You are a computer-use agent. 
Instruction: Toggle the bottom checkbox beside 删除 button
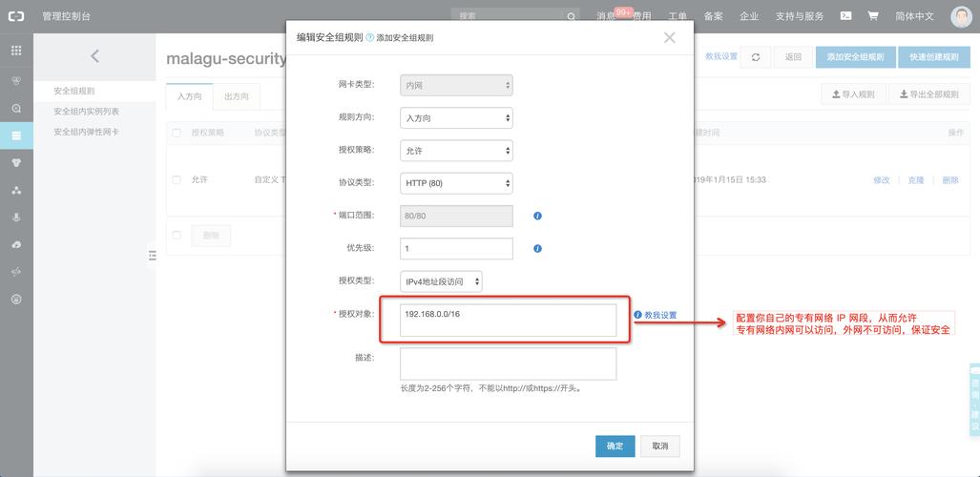(x=177, y=235)
